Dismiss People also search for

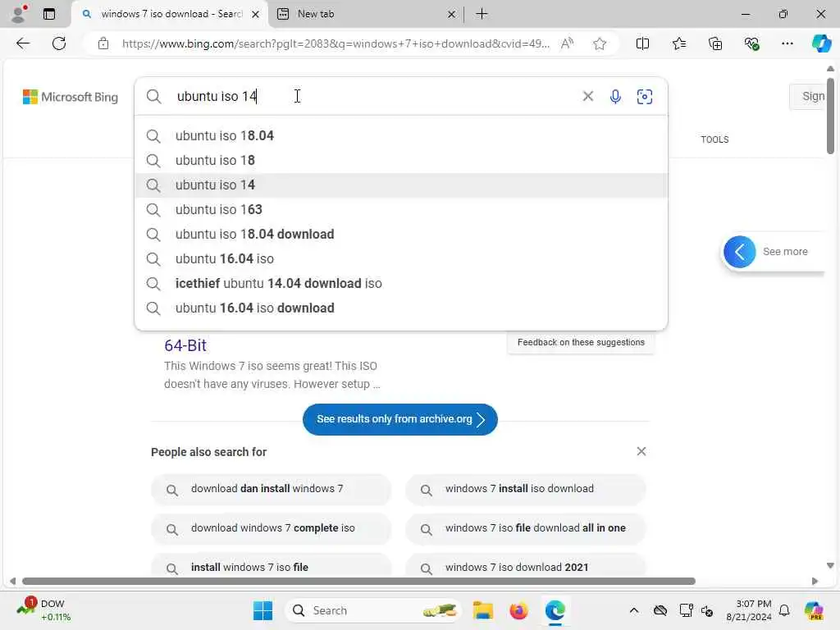click(x=641, y=451)
